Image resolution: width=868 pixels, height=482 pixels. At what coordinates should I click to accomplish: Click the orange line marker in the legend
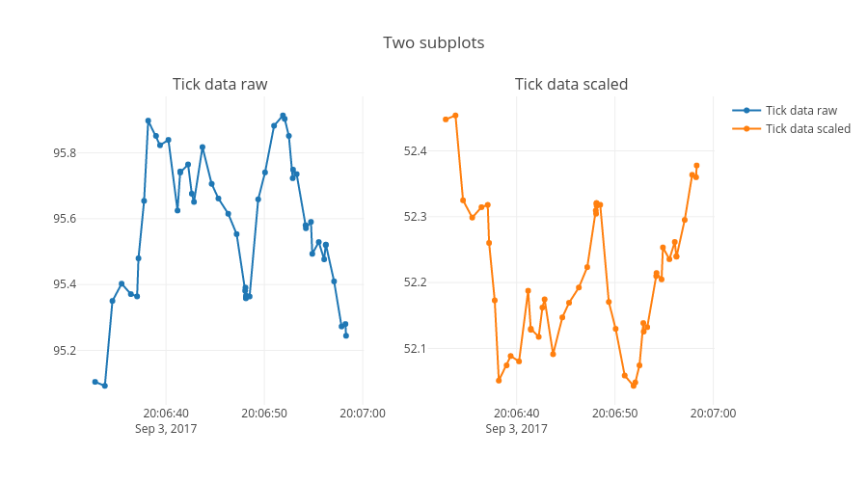[746, 128]
